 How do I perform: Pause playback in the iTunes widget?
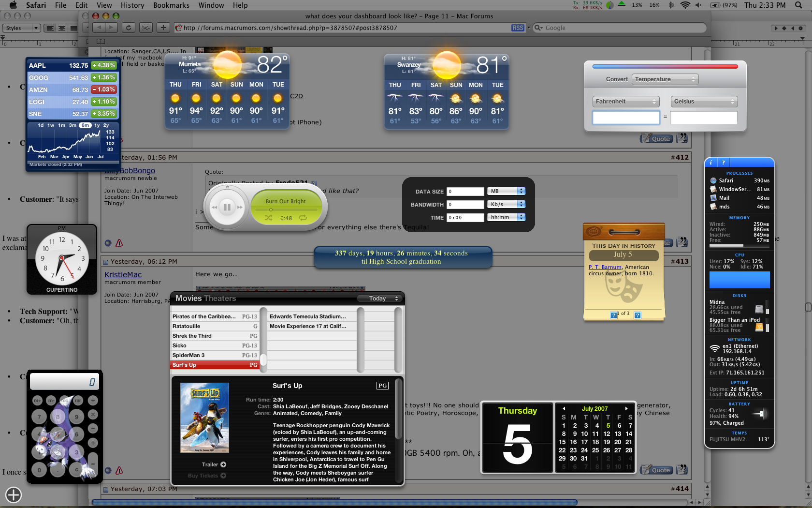click(227, 207)
